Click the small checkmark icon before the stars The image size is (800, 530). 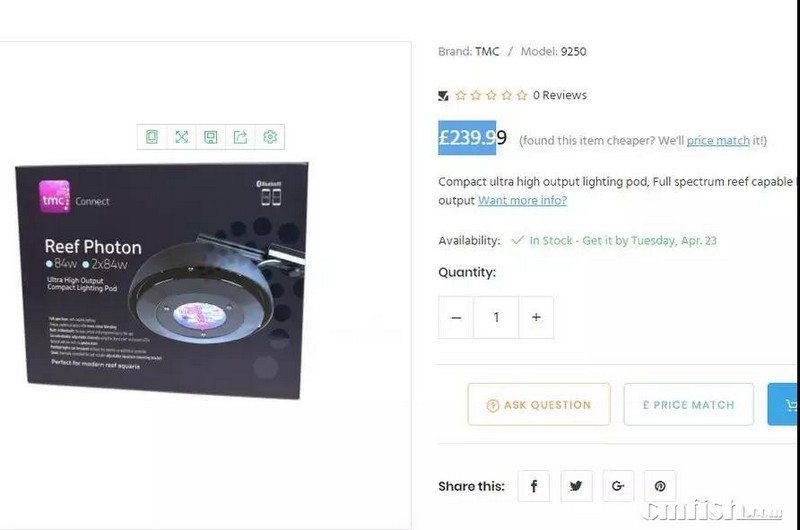[x=443, y=96]
